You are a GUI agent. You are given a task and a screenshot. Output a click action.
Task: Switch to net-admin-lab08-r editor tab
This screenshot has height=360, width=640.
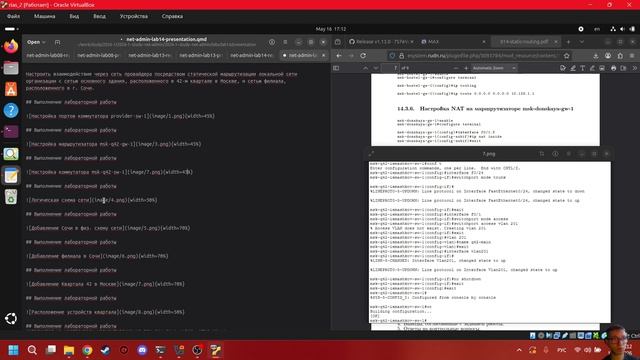pyautogui.click(x=48, y=55)
